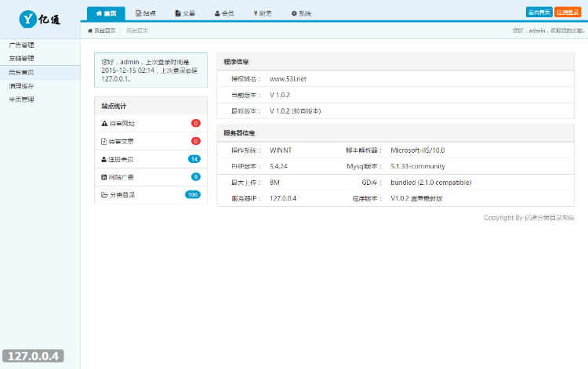Click the 检查版本 link beside 最新版本
This screenshot has height=369, width=588.
click(307, 111)
